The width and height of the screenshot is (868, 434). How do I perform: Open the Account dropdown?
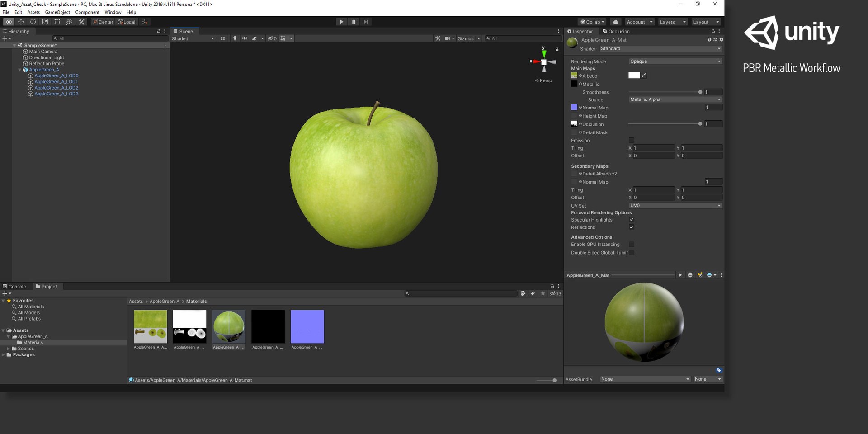click(x=639, y=22)
